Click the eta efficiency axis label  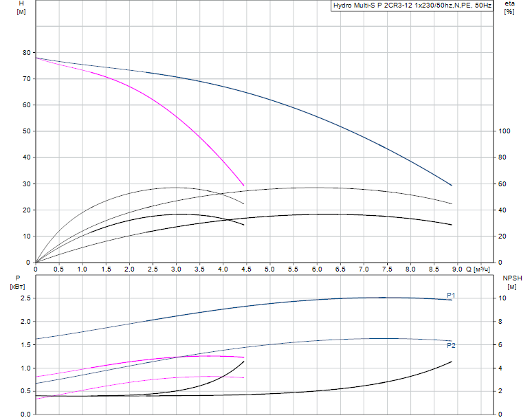(509, 4)
